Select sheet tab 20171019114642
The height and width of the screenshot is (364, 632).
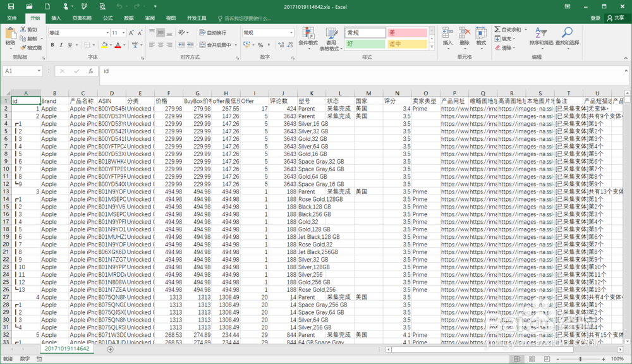click(x=67, y=349)
